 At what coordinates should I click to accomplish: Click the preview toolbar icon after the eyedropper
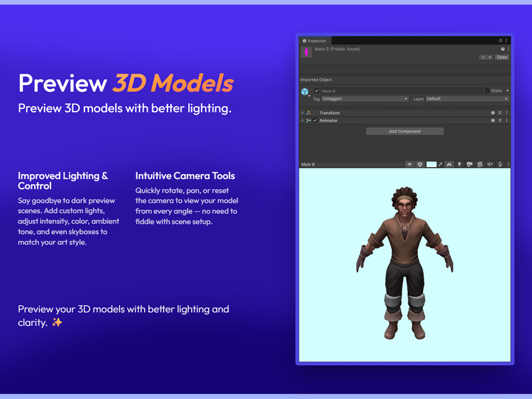pyautogui.click(x=450, y=164)
